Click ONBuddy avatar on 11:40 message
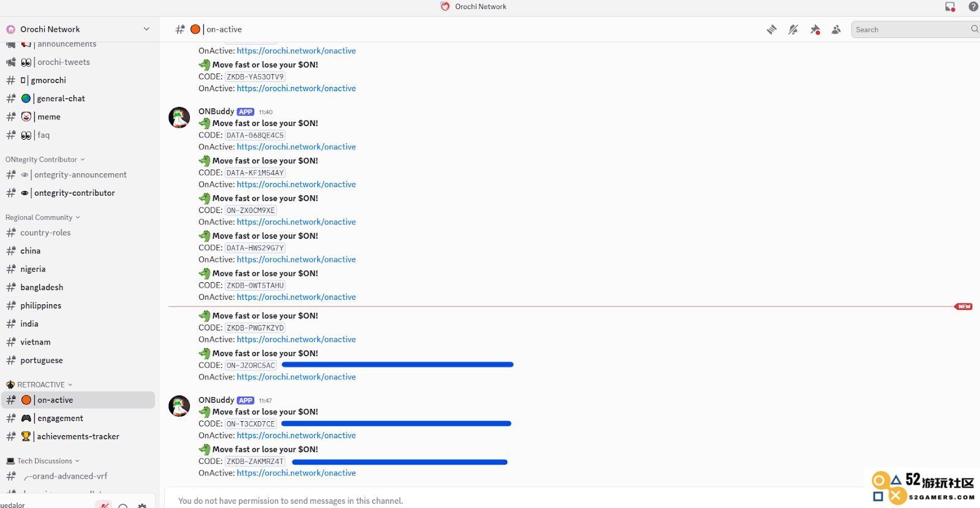The width and height of the screenshot is (980, 508). click(179, 118)
